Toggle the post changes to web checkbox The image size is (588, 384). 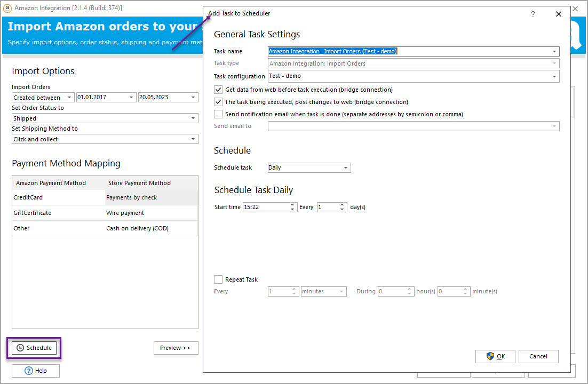218,102
